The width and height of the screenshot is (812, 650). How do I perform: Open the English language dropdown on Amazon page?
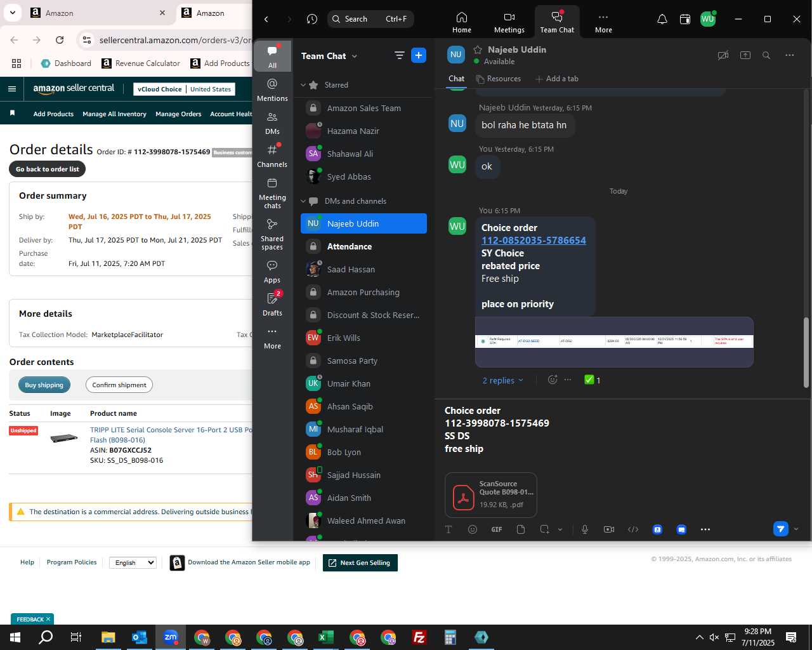[x=133, y=562]
